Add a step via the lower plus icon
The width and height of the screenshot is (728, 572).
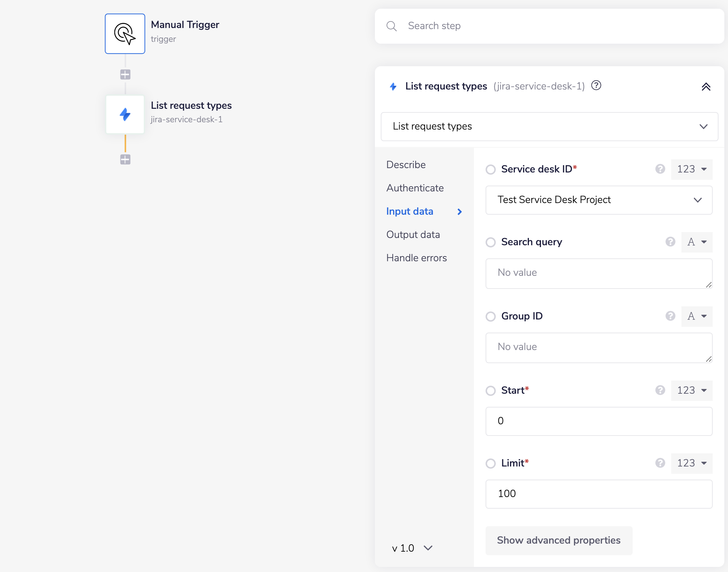click(x=125, y=159)
